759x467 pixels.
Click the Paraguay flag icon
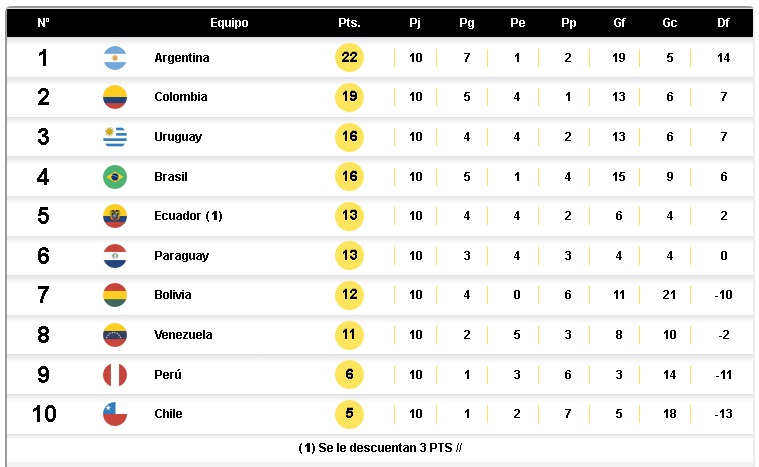tap(115, 256)
